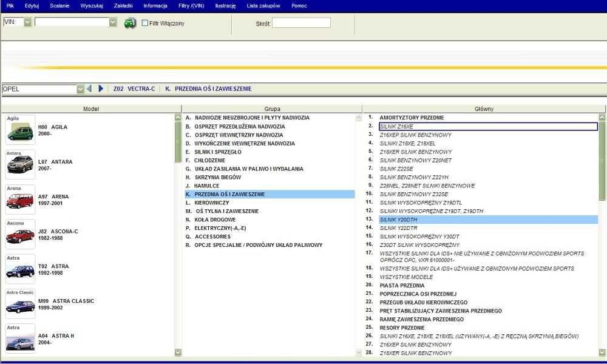
Task: Select model text L07 ANTARA
Action: click(55, 162)
